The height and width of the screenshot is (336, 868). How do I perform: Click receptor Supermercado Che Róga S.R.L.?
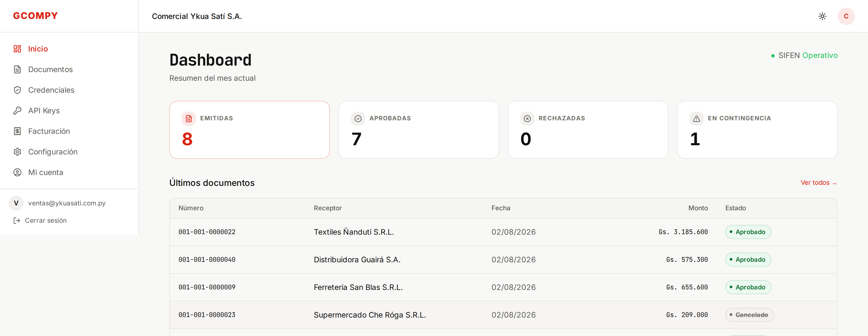[370, 314]
